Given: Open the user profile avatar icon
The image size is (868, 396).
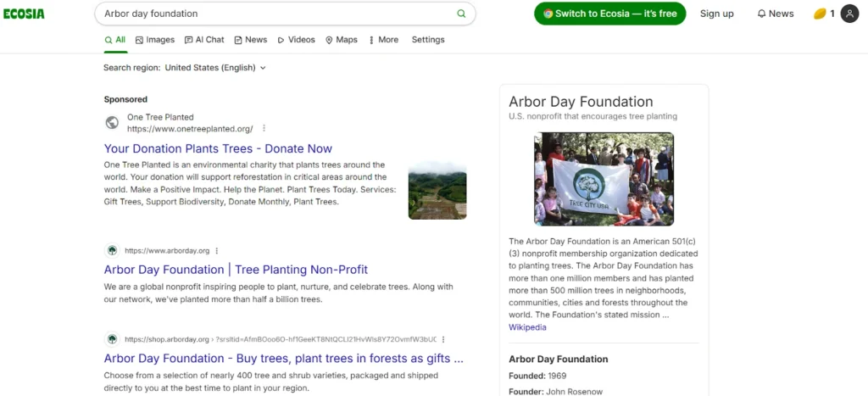Looking at the screenshot, I should pyautogui.click(x=849, y=14).
